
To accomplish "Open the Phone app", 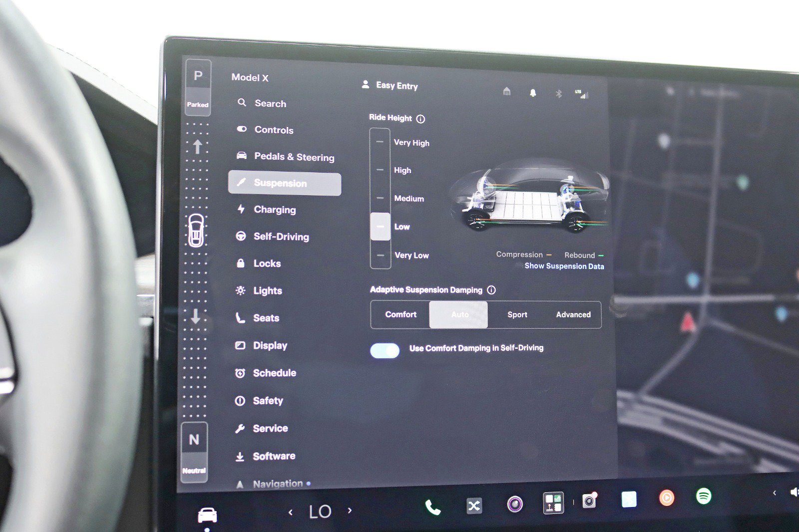I will coord(432,508).
